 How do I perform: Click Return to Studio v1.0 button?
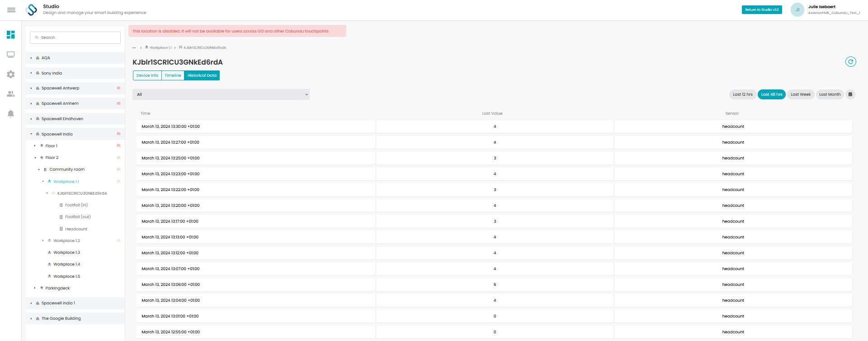point(762,9)
